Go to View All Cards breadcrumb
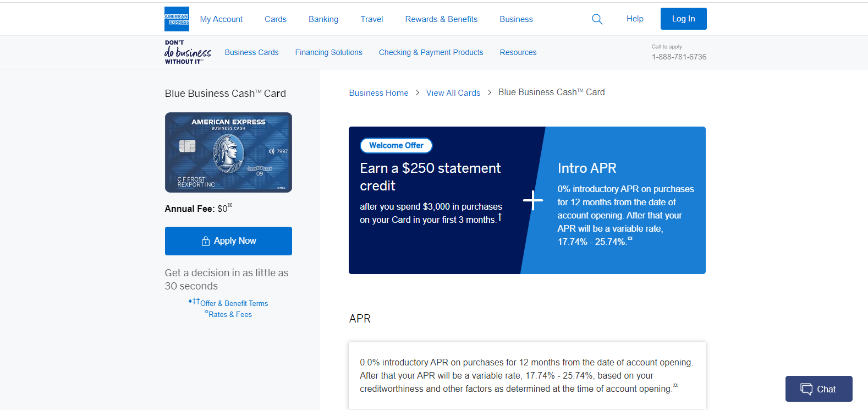 [x=453, y=93]
